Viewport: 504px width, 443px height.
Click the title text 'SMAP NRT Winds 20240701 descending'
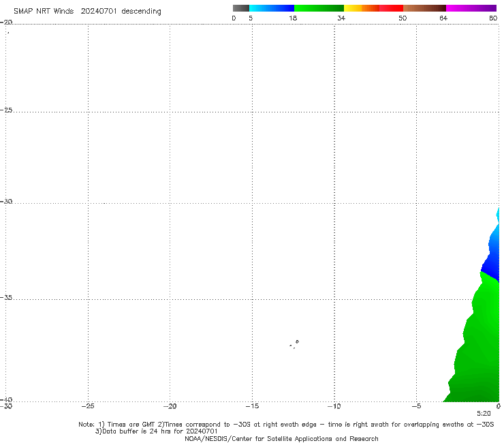[x=87, y=11]
